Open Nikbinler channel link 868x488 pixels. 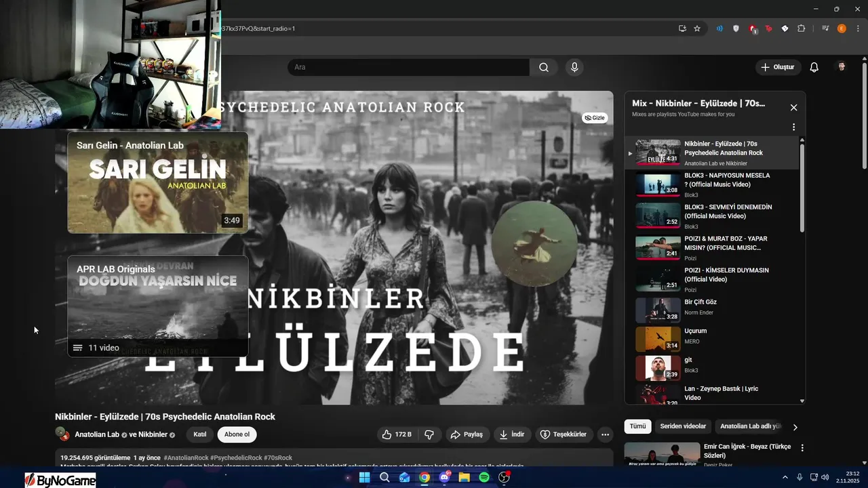[153, 434]
